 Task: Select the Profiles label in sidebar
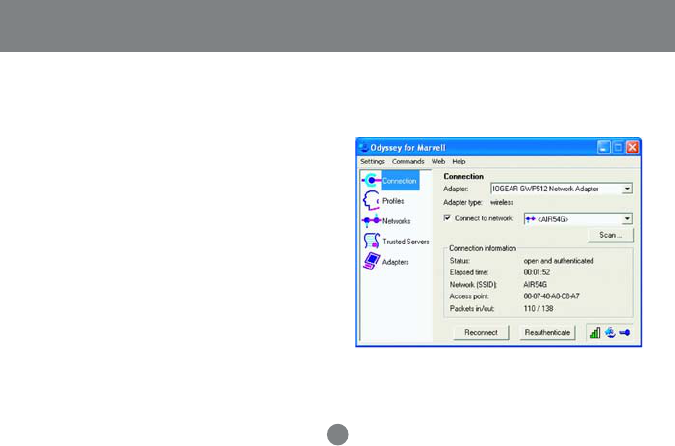(393, 201)
